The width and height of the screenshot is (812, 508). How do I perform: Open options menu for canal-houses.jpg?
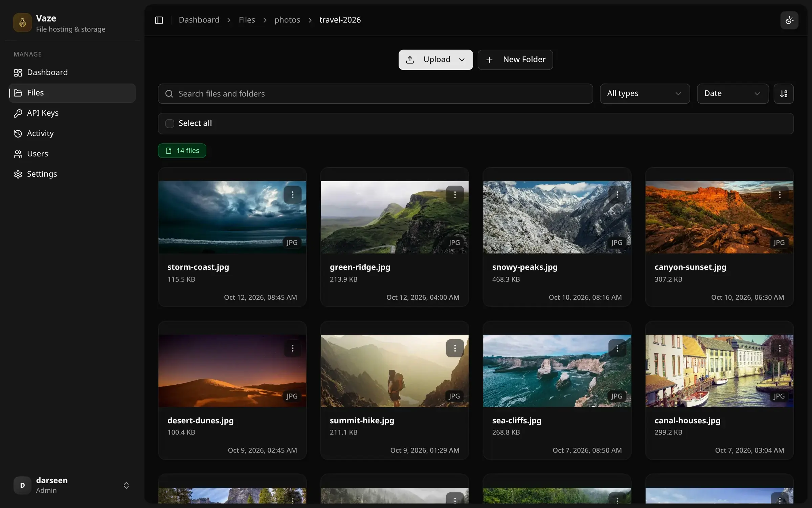click(x=780, y=348)
